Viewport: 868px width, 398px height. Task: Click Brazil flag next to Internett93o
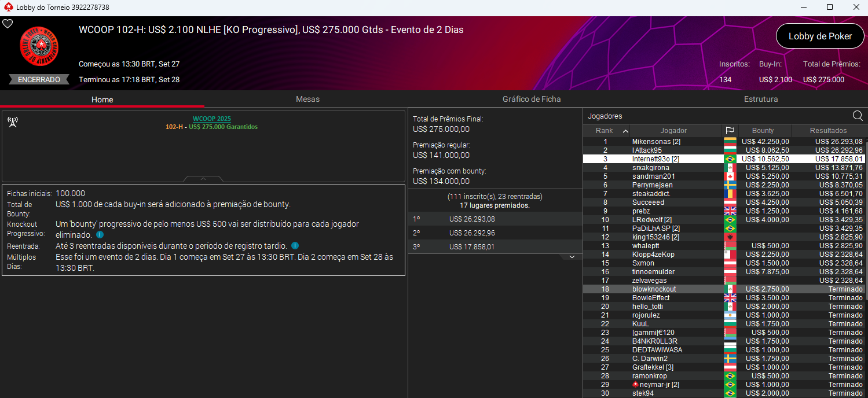(x=730, y=159)
